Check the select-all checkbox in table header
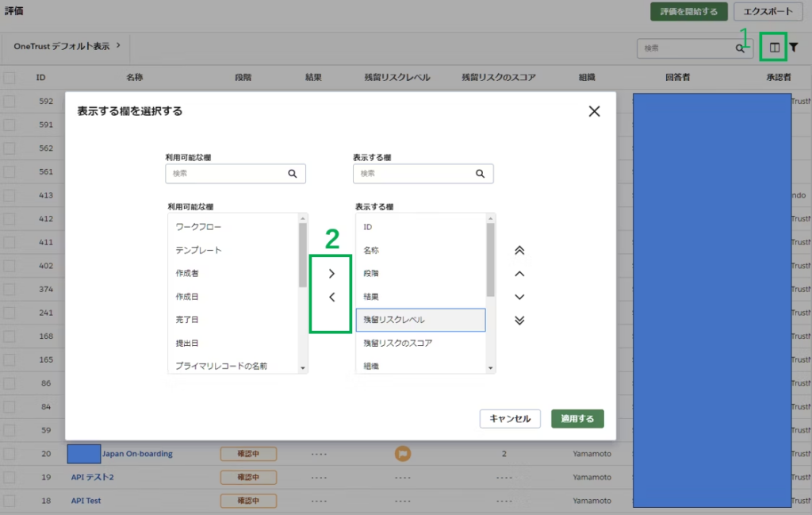This screenshot has width=812, height=515. tap(10, 78)
